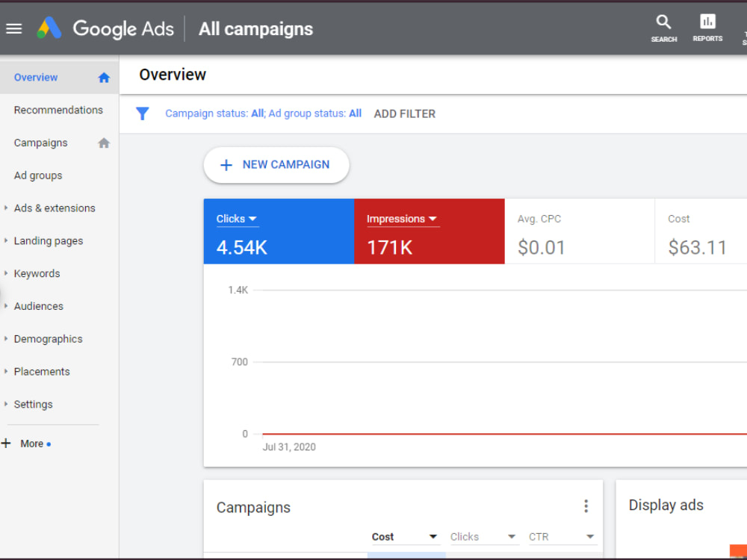
Task: Click the Display ads card title
Action: tap(666, 505)
